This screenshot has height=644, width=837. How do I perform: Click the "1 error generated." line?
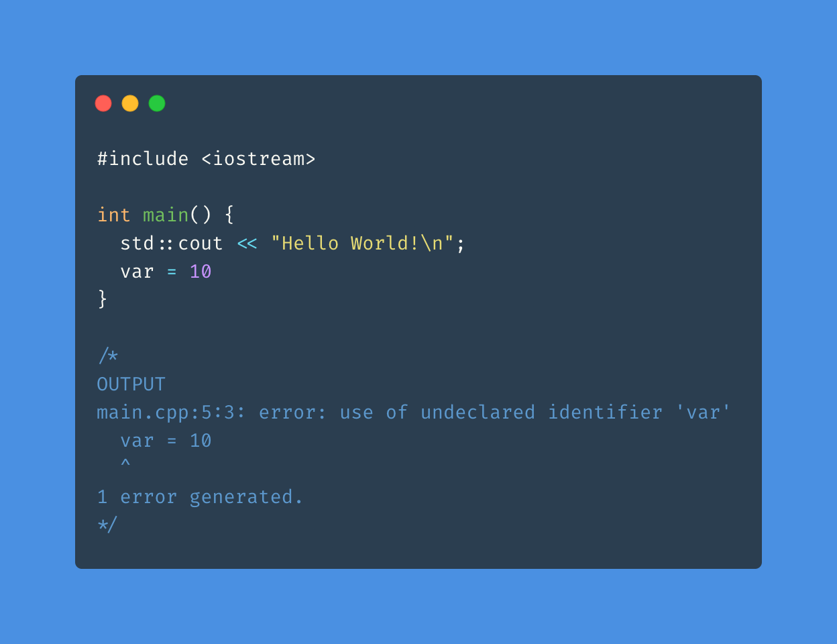tap(200, 497)
